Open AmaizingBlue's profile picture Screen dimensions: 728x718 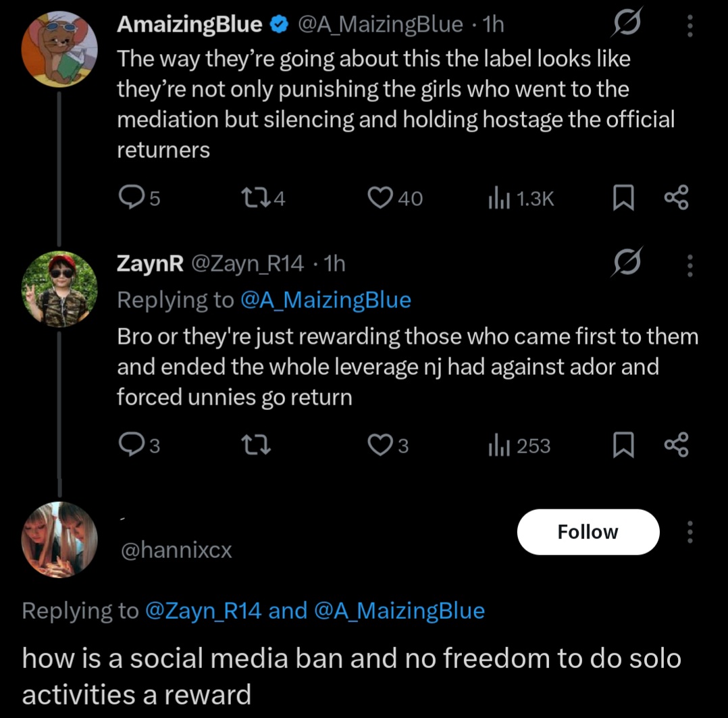coord(59,49)
